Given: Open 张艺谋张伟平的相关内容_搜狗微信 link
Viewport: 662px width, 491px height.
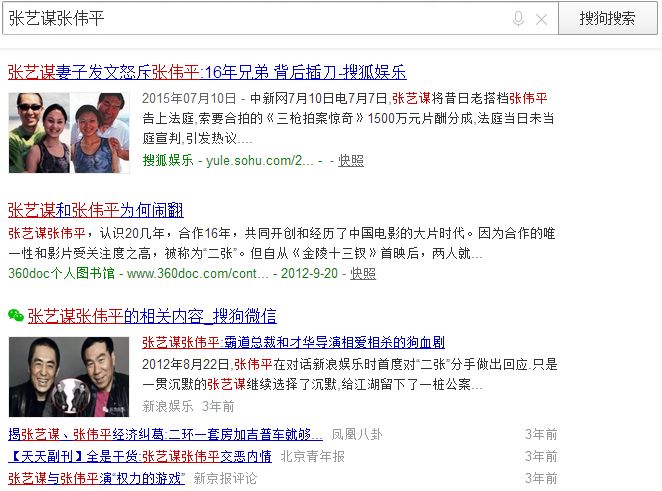Looking at the screenshot, I should 152,316.
